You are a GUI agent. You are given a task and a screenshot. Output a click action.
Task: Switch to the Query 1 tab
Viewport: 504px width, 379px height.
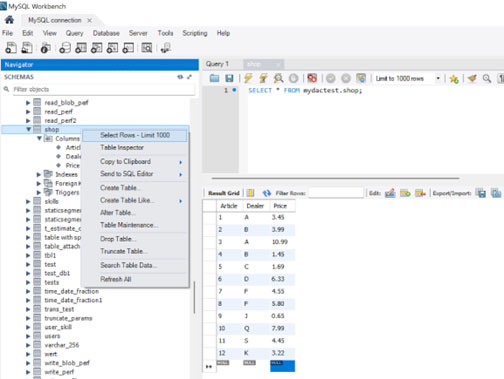coord(217,64)
